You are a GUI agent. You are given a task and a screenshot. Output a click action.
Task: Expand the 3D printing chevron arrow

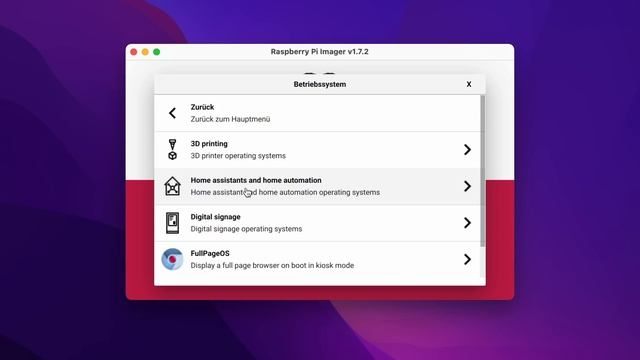[x=467, y=149]
